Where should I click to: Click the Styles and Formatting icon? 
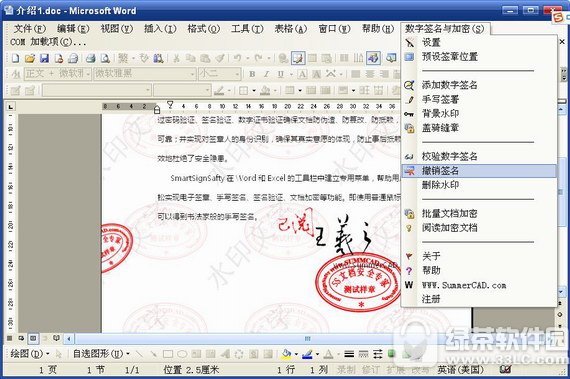pos(16,74)
